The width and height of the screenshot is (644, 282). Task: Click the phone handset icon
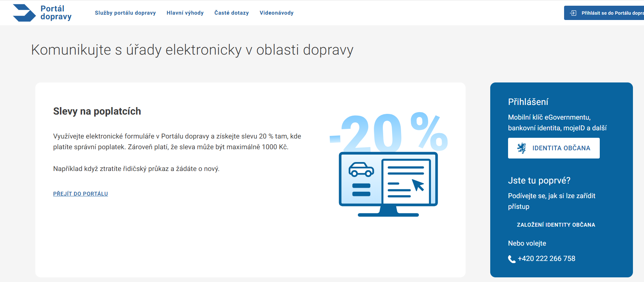[512, 259]
